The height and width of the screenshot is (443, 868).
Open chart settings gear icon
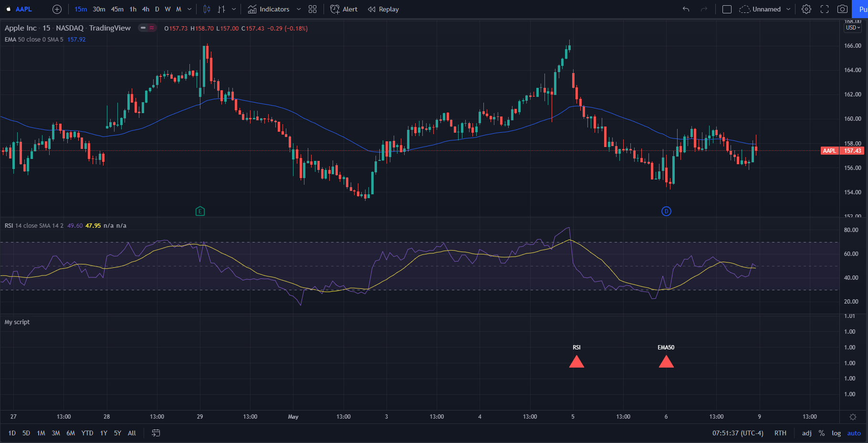[806, 9]
